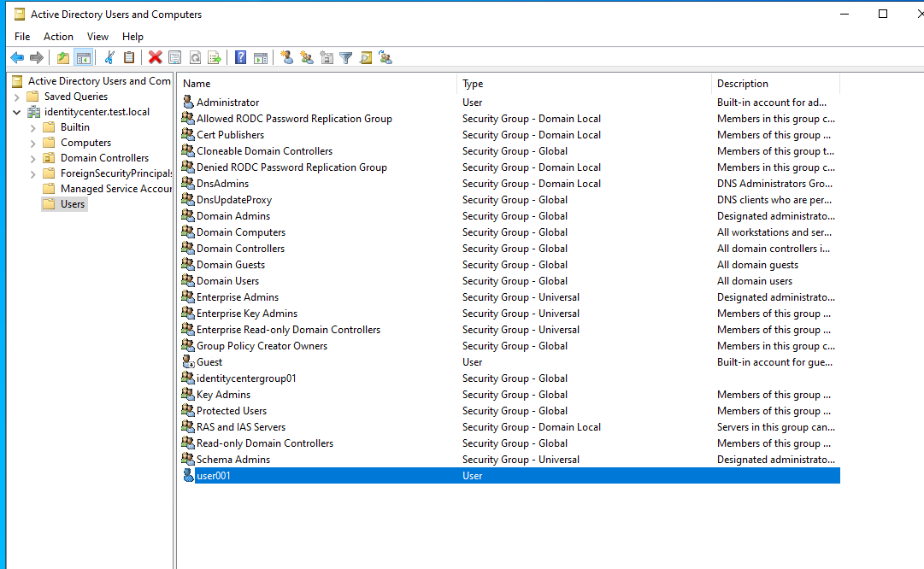Select Enterprise Read-only Domain Controllers group
This screenshot has width=924, height=569.
[x=288, y=329]
